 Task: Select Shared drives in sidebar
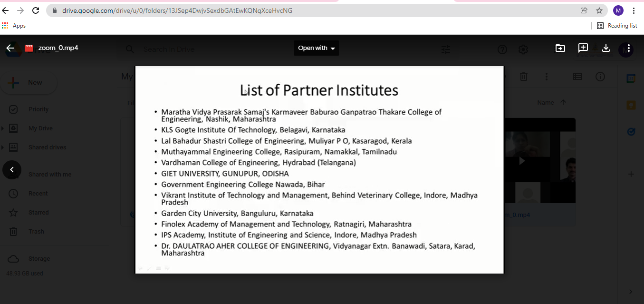click(48, 147)
